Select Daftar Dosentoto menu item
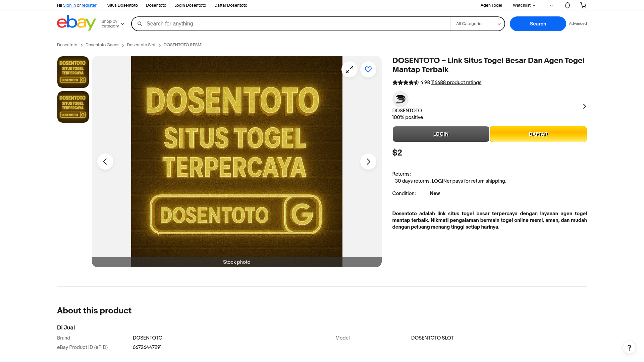This screenshot has width=644, height=362. [x=230, y=5]
